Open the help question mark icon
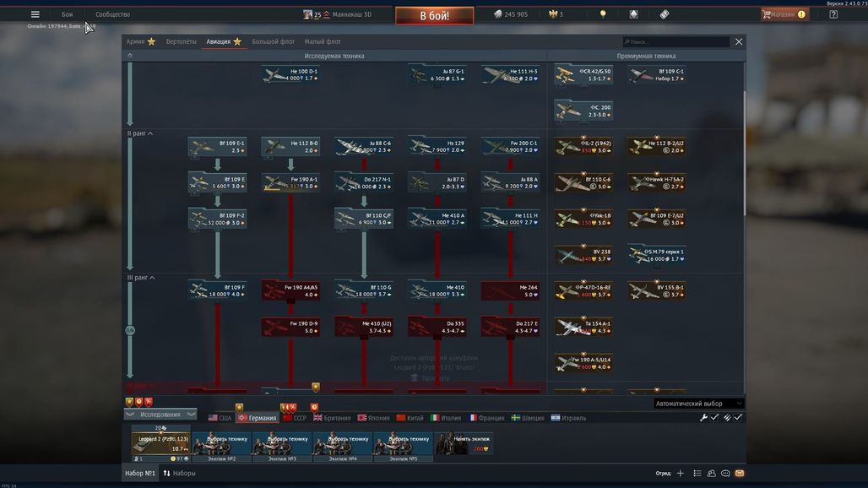This screenshot has height=488, width=868. click(833, 14)
